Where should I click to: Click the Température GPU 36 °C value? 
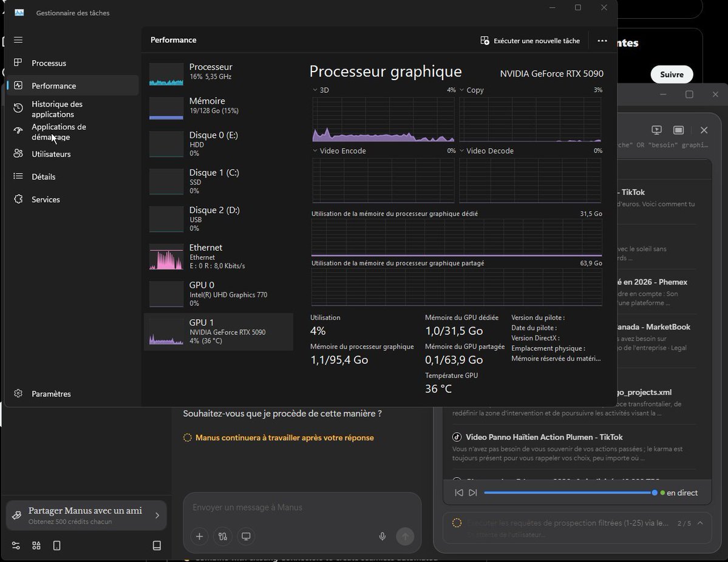pos(438,389)
